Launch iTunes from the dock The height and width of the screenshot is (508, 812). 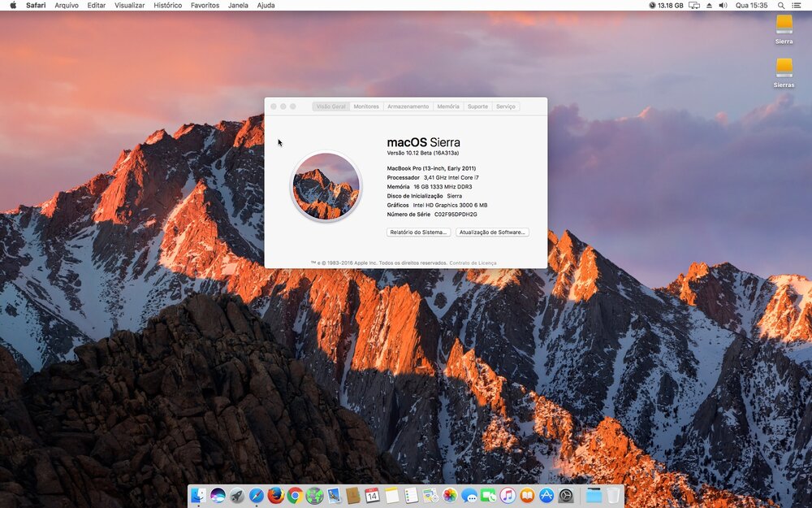tap(508, 495)
